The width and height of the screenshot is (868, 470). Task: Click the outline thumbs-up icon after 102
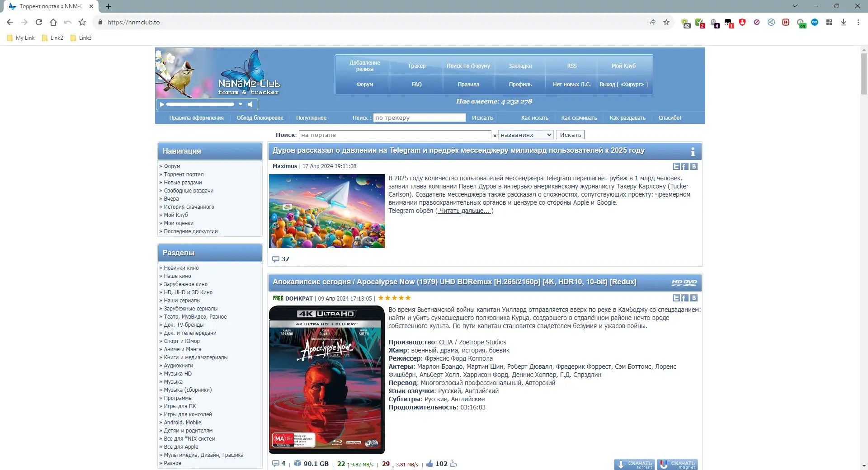pyautogui.click(x=453, y=464)
